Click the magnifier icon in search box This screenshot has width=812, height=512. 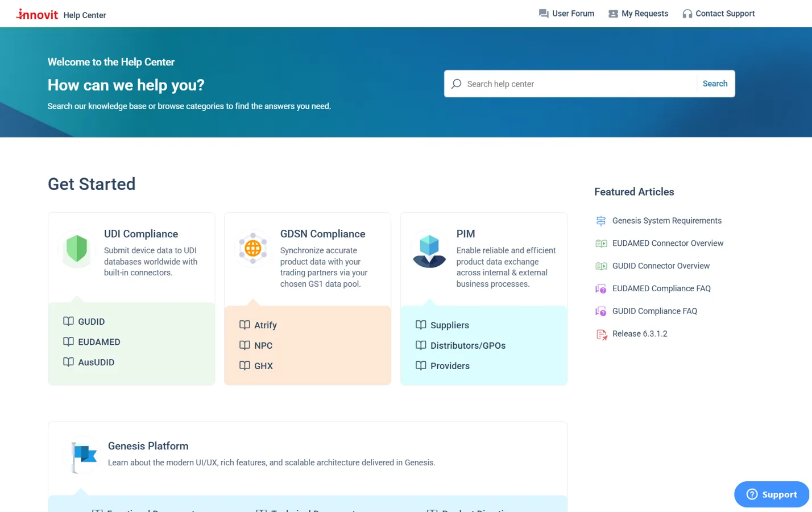tap(456, 84)
